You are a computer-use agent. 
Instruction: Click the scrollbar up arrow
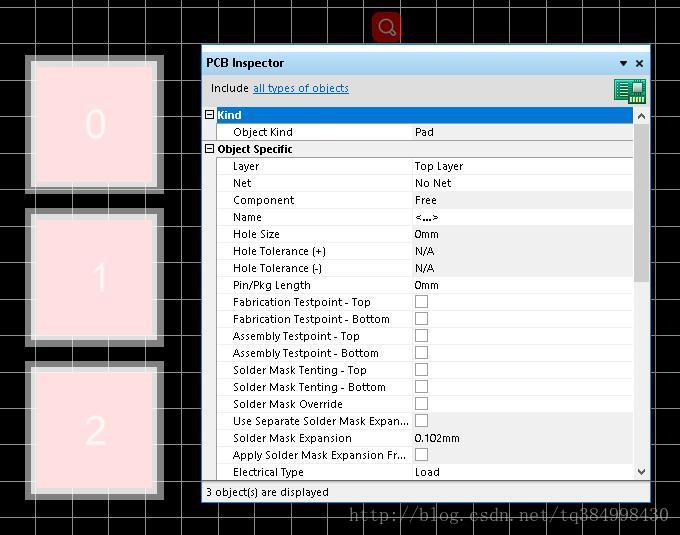[x=641, y=116]
